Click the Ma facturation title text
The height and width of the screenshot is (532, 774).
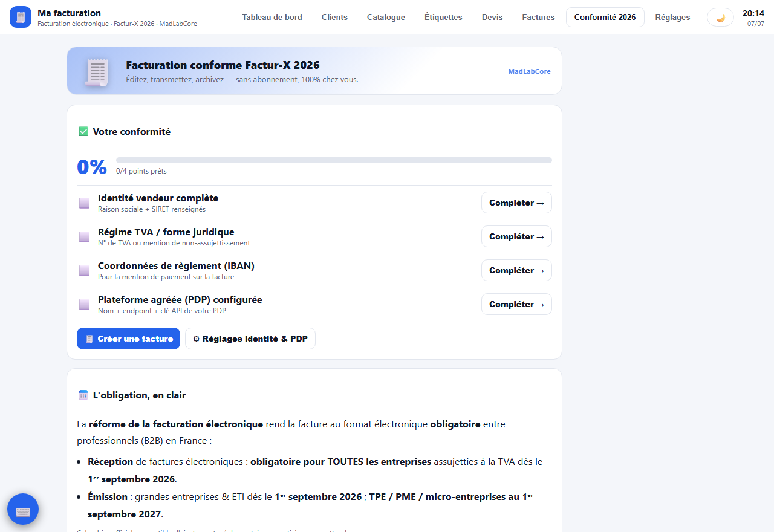69,13
